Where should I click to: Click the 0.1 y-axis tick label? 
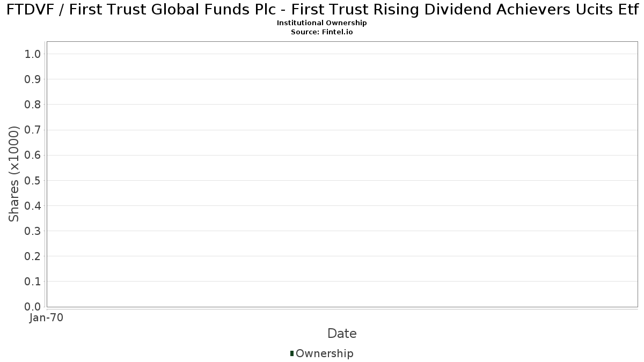point(33,282)
